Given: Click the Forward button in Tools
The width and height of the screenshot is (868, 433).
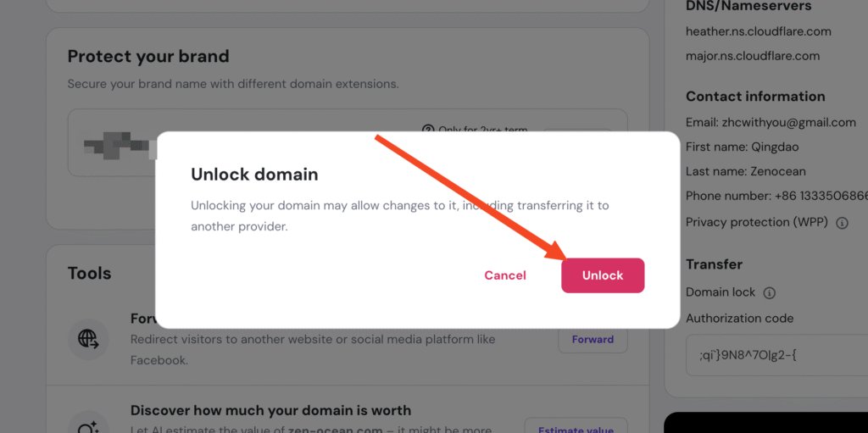Looking at the screenshot, I should 593,340.
